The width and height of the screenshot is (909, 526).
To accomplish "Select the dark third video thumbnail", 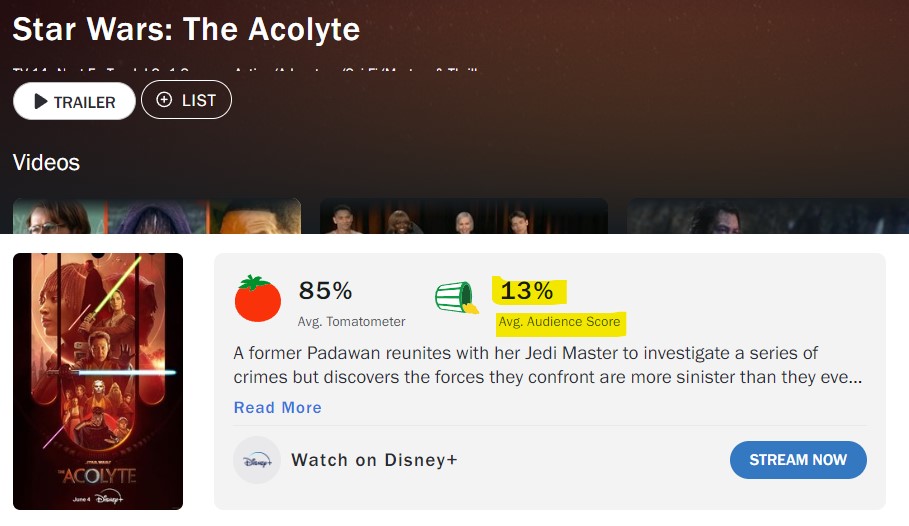I will click(767, 216).
